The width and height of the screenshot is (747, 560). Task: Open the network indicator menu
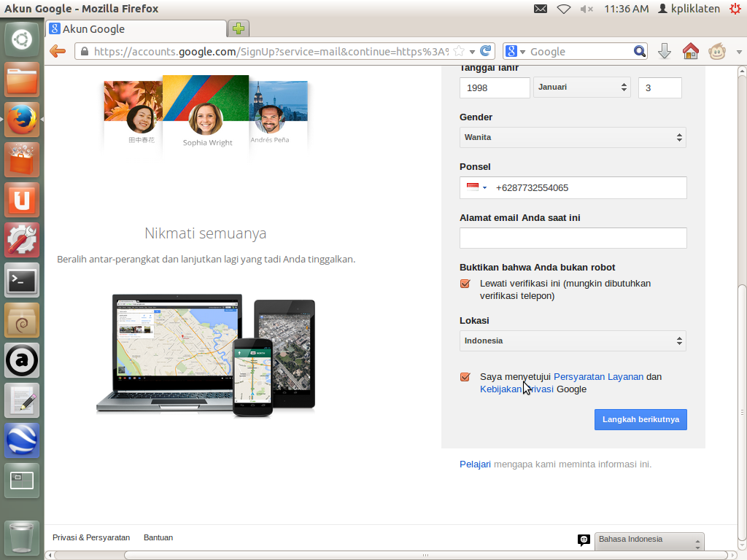coord(564,9)
